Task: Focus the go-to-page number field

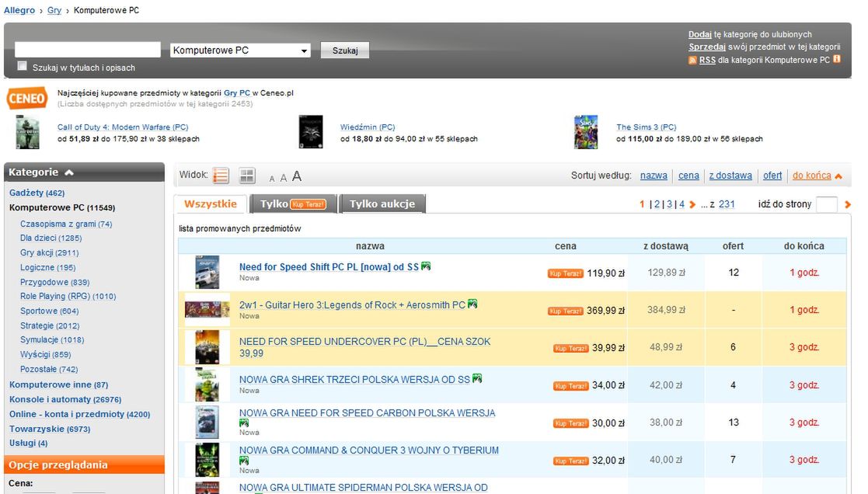Action: pos(827,204)
